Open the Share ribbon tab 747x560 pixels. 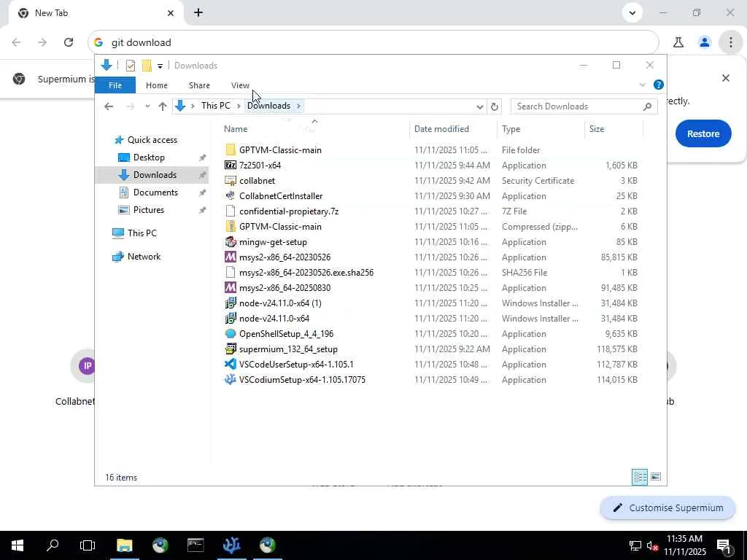pos(199,85)
